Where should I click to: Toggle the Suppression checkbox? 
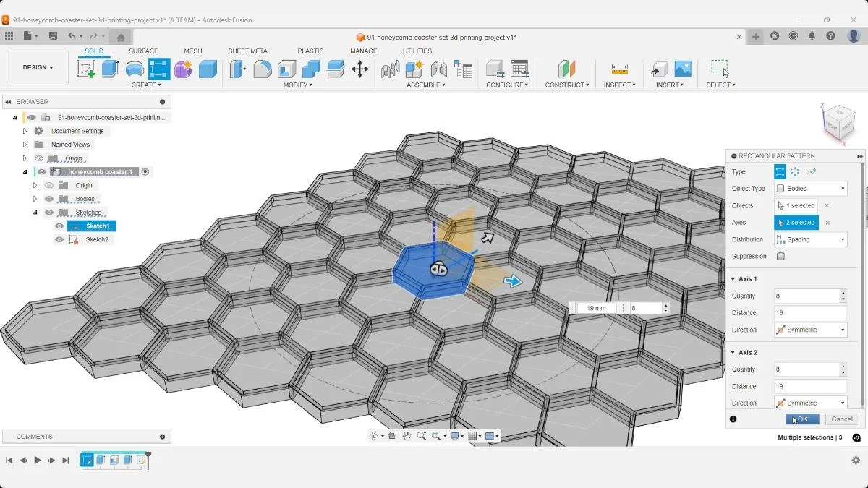click(x=779, y=257)
